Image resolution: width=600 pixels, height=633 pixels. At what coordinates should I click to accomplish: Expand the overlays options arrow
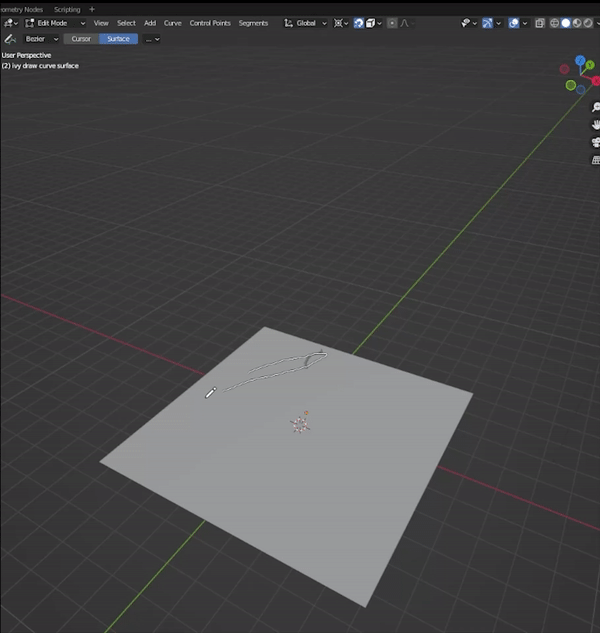[525, 23]
